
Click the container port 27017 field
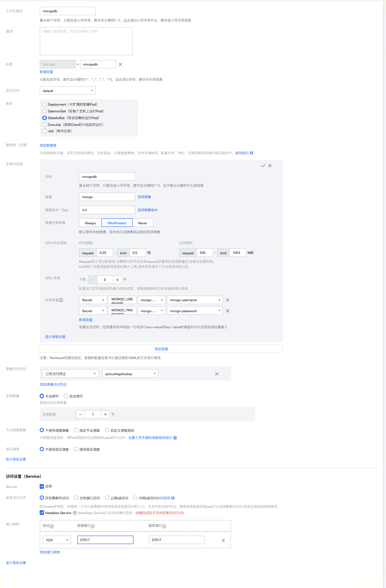tap(105, 540)
